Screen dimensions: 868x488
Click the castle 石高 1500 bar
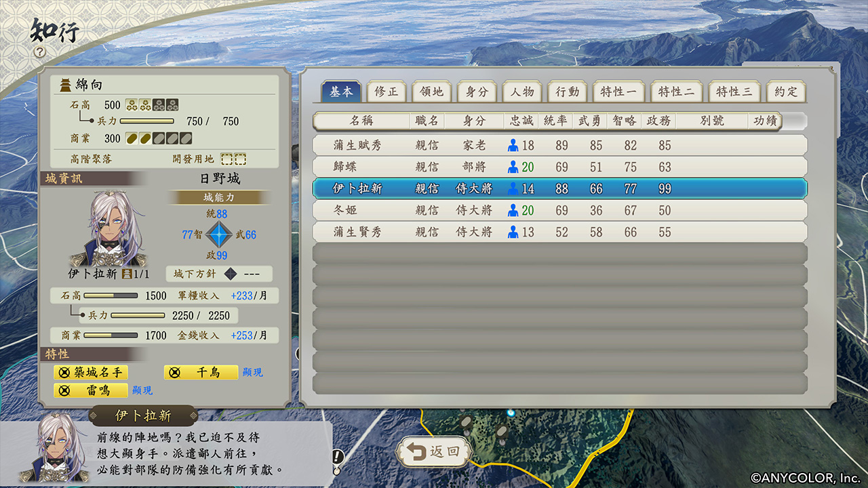[111, 296]
